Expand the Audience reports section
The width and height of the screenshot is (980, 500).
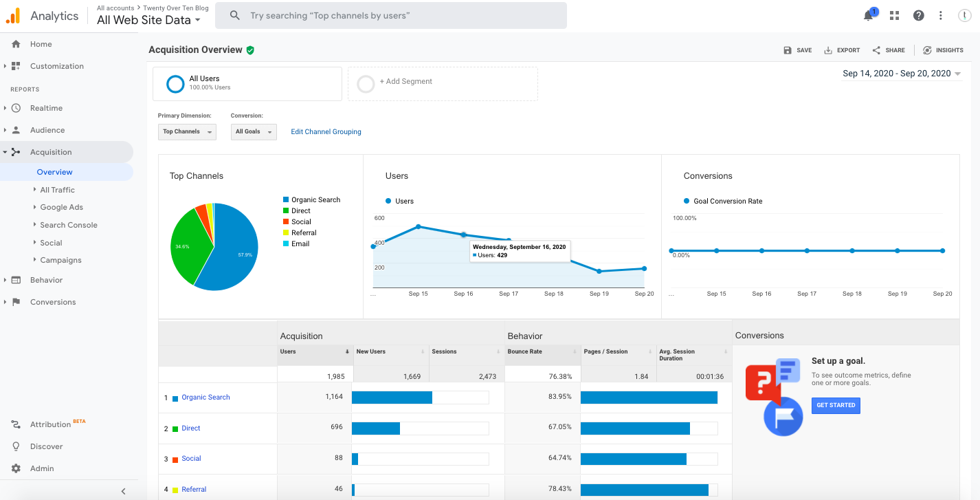click(47, 130)
